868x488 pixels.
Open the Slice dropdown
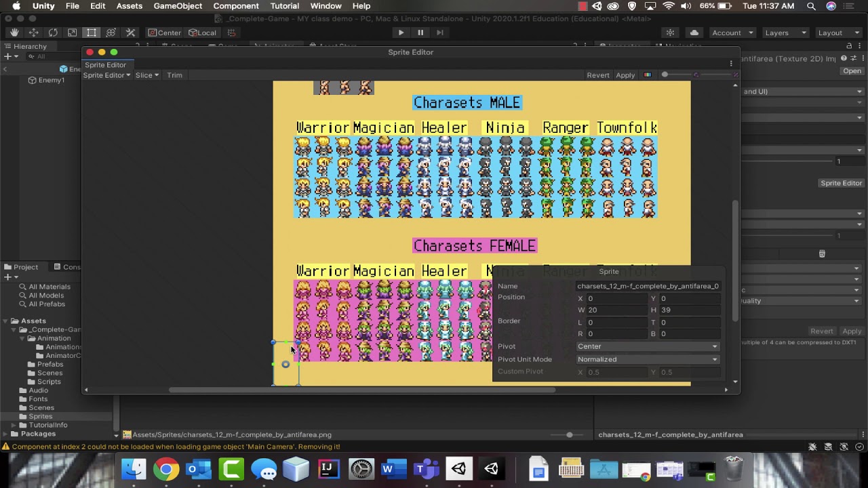pyautogui.click(x=147, y=75)
